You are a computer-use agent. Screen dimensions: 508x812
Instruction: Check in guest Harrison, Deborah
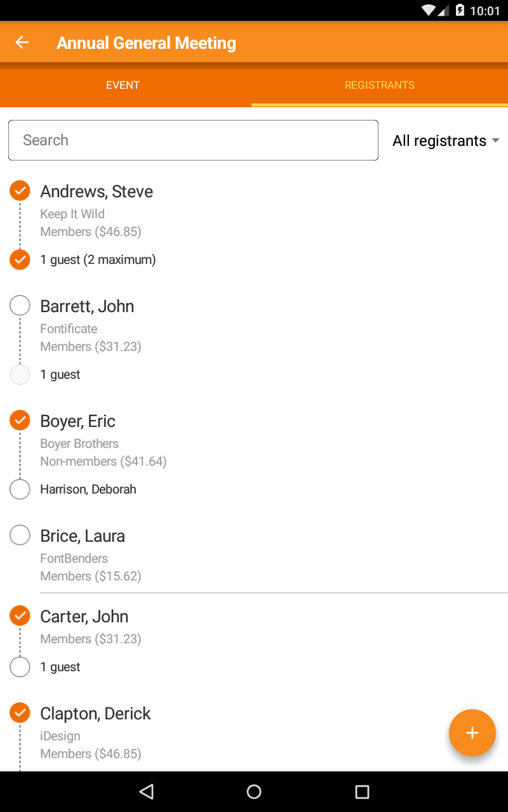coord(20,489)
